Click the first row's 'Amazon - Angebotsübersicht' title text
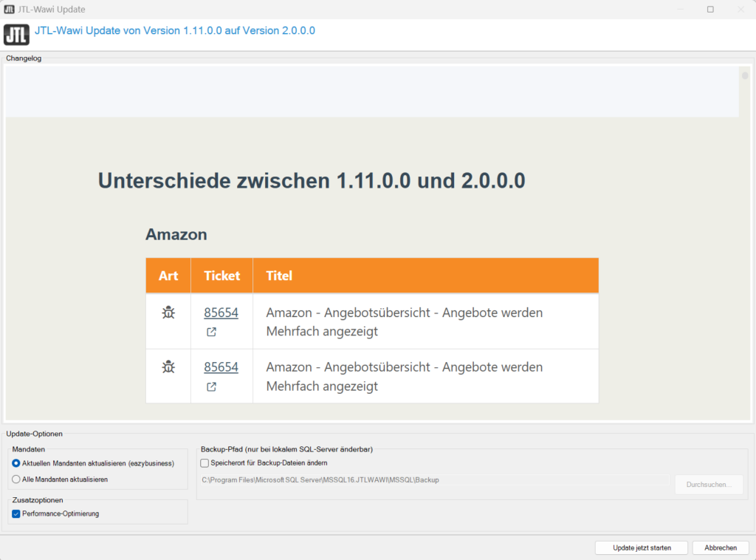The height and width of the screenshot is (560, 756). 404,321
